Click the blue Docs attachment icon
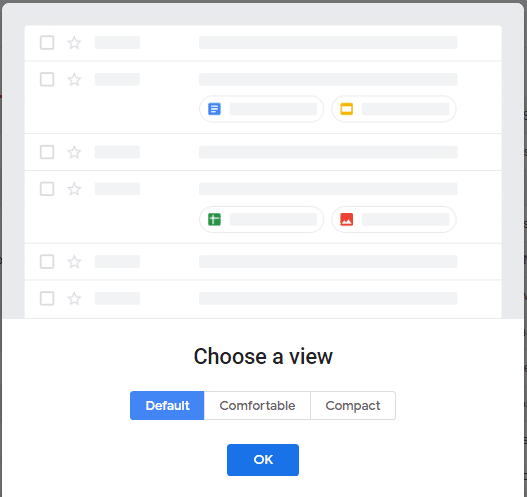Image resolution: width=527 pixels, height=497 pixels. 214,109
